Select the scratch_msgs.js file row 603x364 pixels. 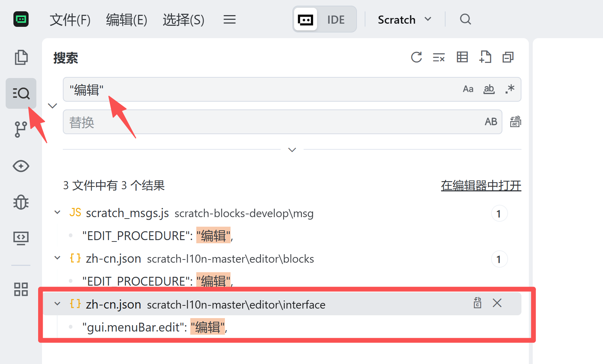click(282, 213)
